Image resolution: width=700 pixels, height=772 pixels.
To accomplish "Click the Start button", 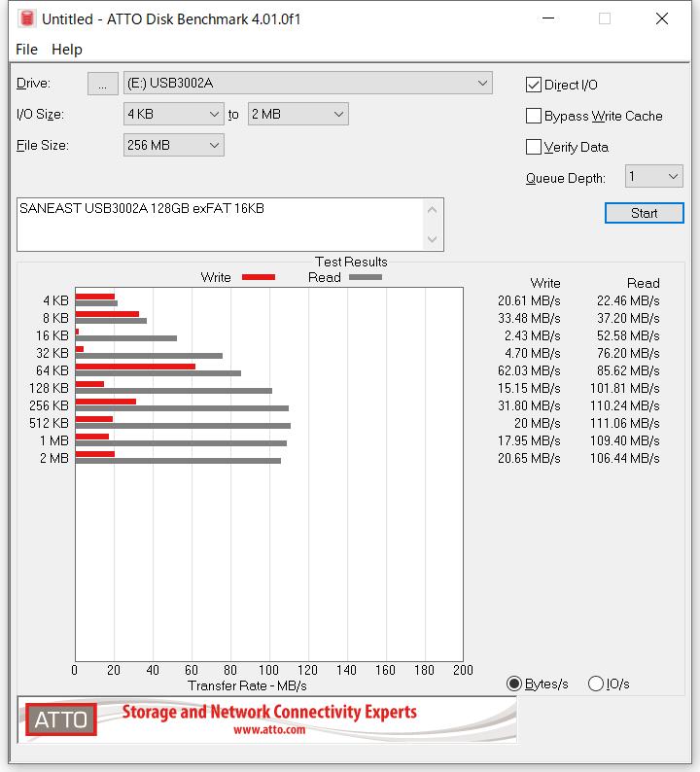I will [644, 213].
